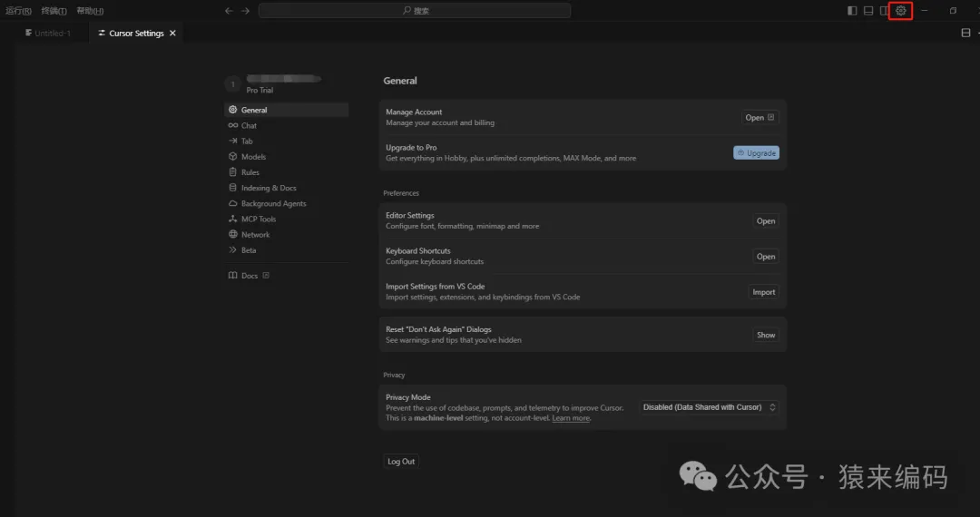Close the Cursor Settings tab

coord(172,33)
